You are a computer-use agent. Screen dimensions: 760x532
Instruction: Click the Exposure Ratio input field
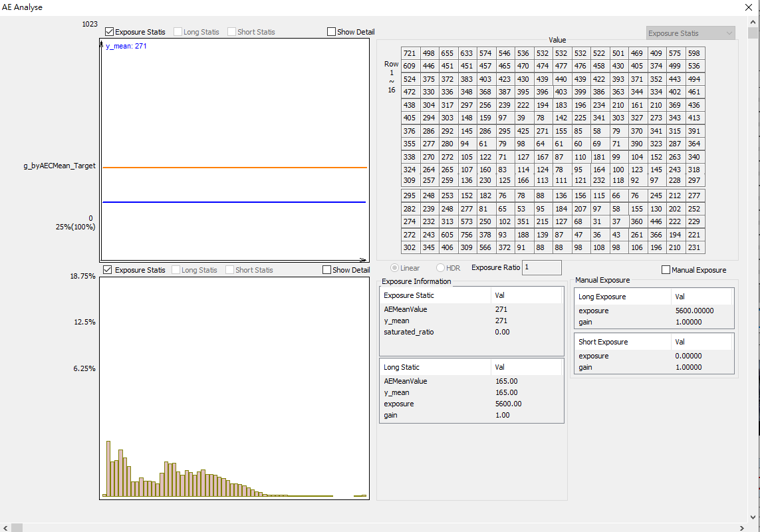542,267
